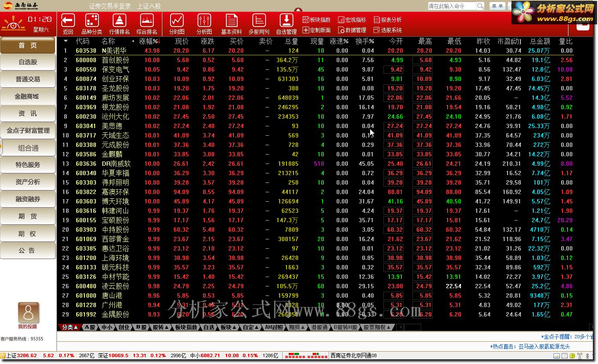Open 报表分析 report analysis
The width and height of the screenshot is (598, 364).
tap(388, 20)
